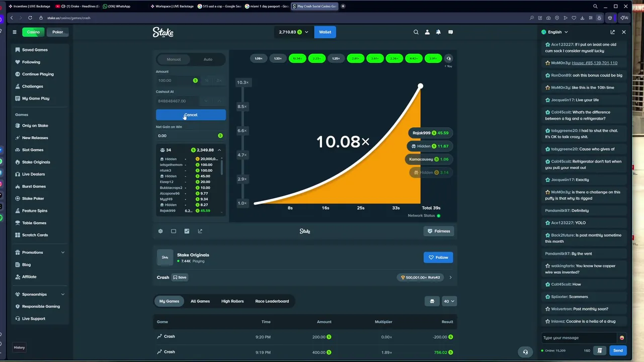Screen dimensions: 644x362
Task: Open the Wallet button
Action: pyautogui.click(x=325, y=32)
